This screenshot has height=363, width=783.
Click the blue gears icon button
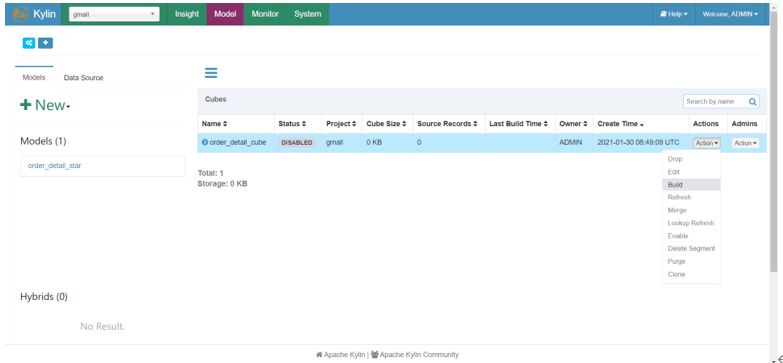pos(29,43)
